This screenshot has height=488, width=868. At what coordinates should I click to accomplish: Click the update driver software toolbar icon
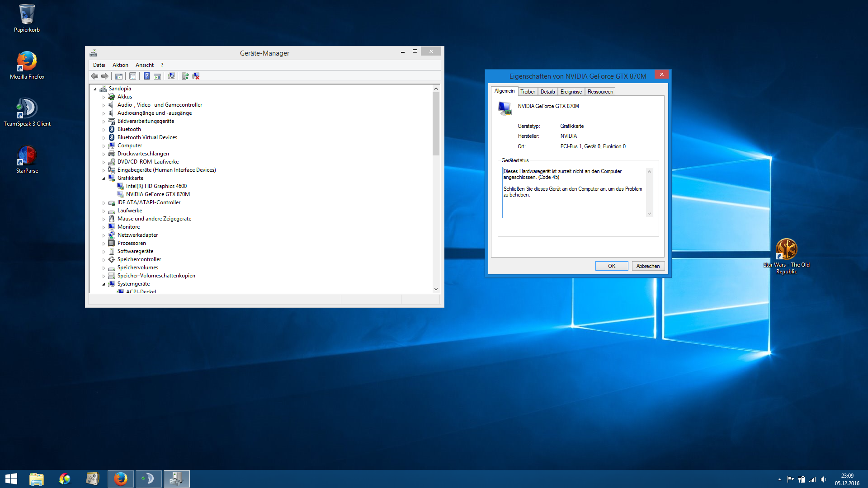coord(185,76)
